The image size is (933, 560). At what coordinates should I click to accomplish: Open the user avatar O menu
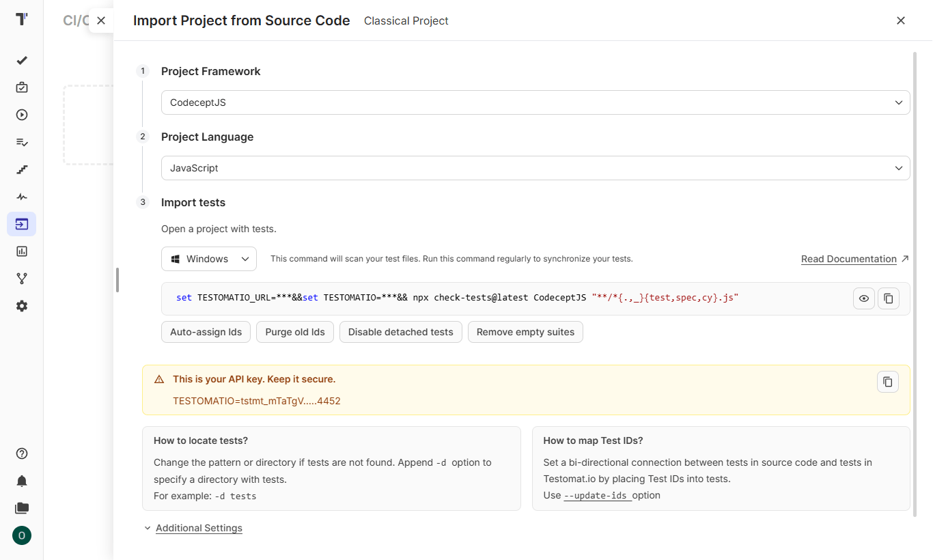point(22,535)
